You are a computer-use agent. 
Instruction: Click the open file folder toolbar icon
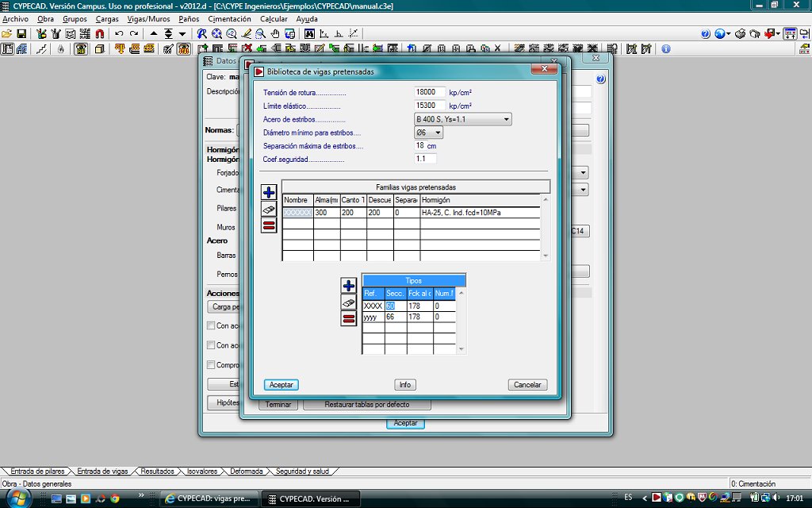[6, 34]
